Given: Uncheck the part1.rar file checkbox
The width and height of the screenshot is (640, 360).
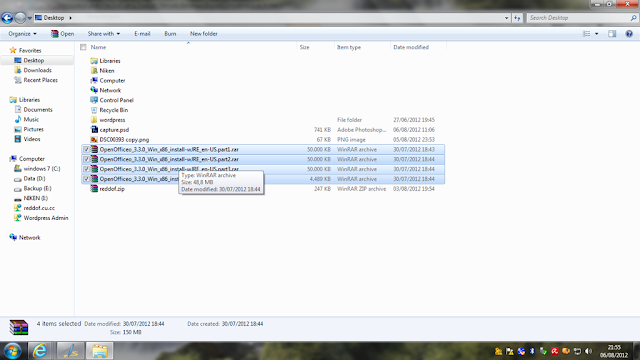Looking at the screenshot, I should point(86,149).
